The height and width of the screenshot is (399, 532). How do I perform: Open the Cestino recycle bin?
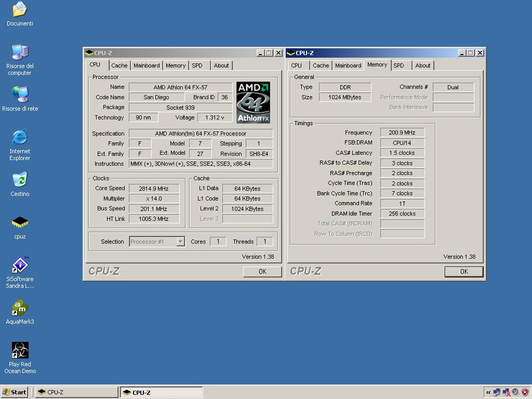tap(20, 180)
